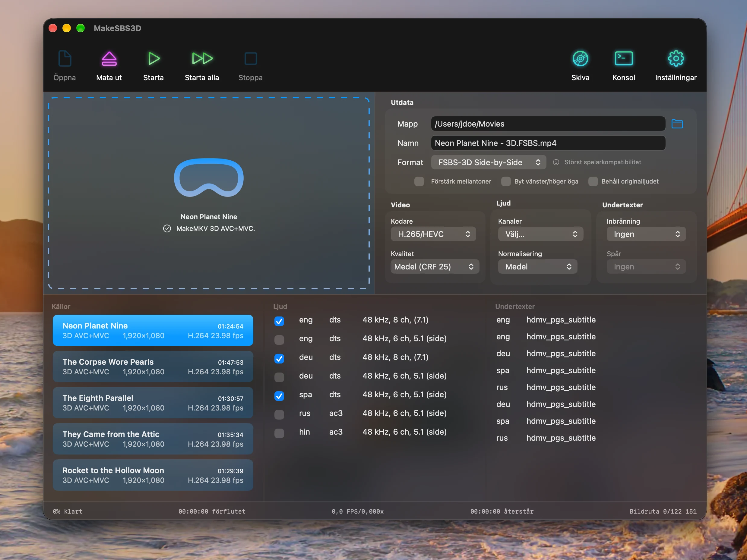Eject disc with Mata ut icon
747x560 pixels.
pyautogui.click(x=109, y=59)
